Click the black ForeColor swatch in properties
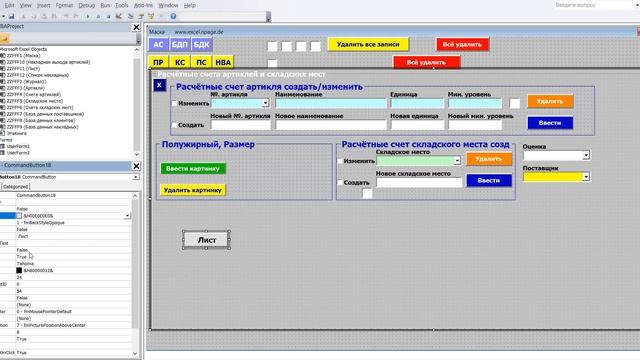 (x=19, y=270)
